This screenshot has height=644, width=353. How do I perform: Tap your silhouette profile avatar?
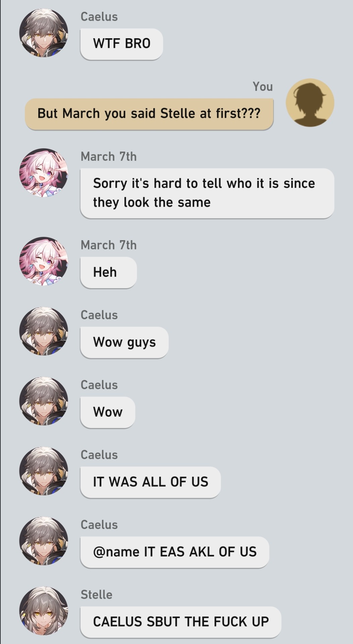click(310, 103)
